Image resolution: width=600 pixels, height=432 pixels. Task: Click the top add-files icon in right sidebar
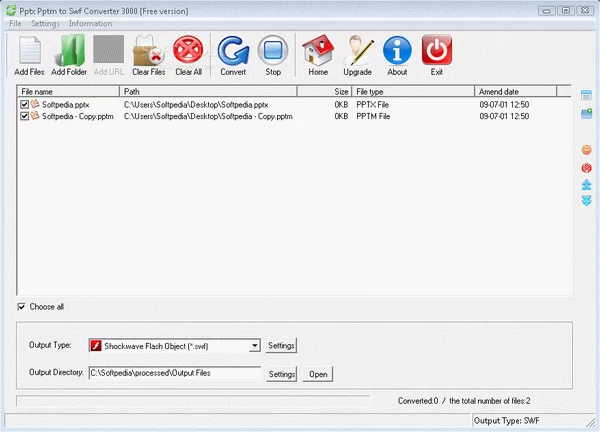(x=586, y=95)
